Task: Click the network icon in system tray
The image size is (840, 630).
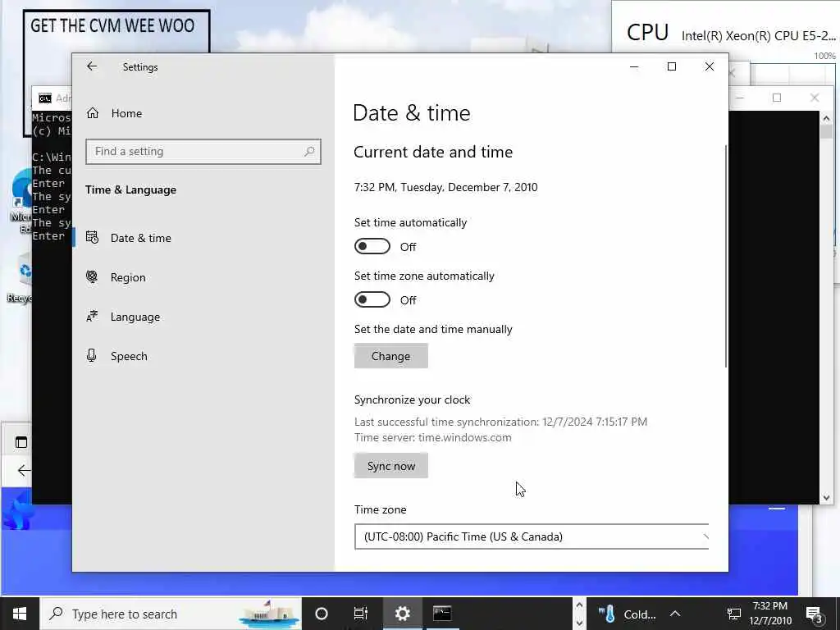Action: 734,614
